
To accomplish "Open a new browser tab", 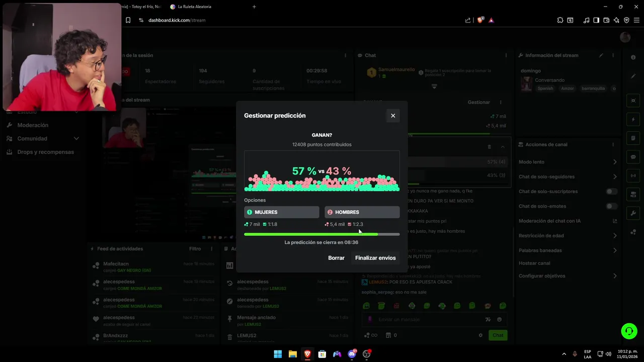I will 254,7.
